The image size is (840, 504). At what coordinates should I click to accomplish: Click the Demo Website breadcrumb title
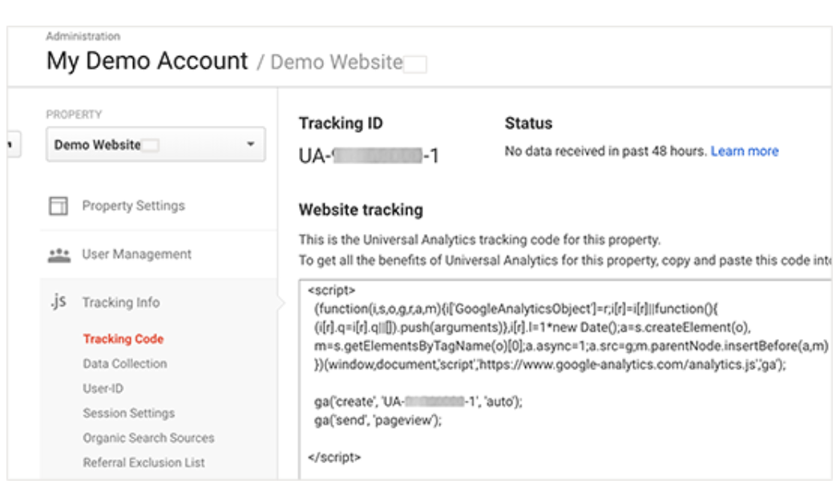click(337, 62)
